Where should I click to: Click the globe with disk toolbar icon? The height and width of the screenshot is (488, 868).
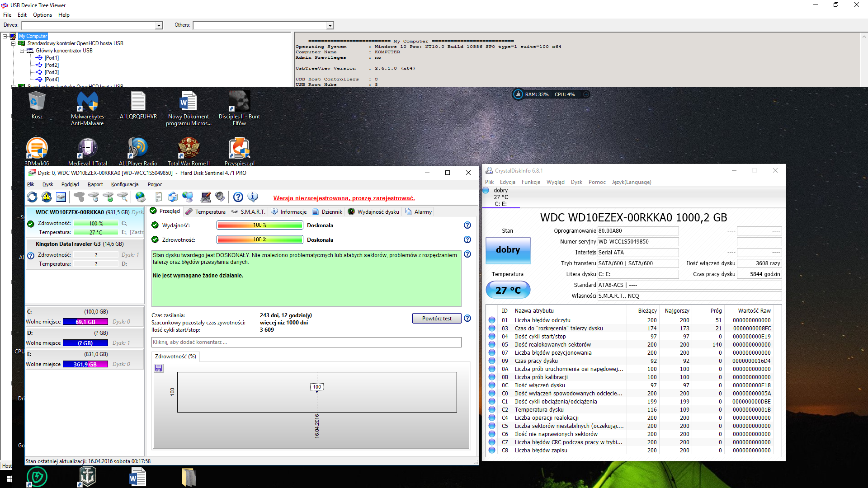click(141, 197)
